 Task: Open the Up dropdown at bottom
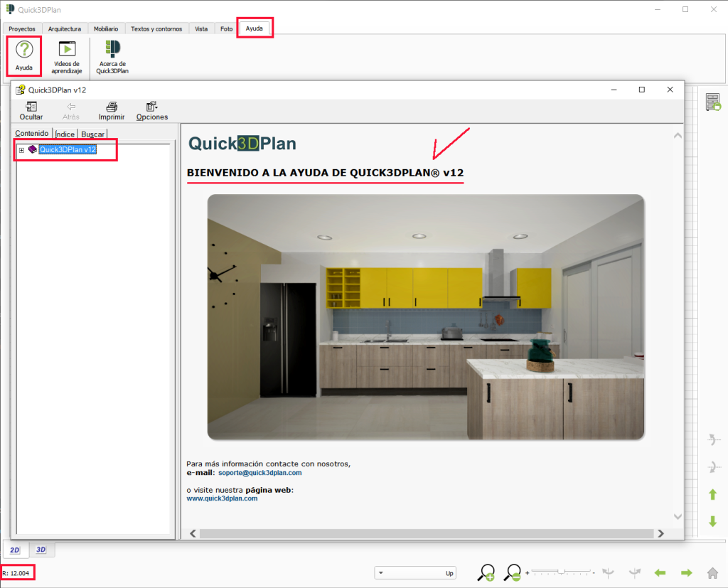point(415,573)
